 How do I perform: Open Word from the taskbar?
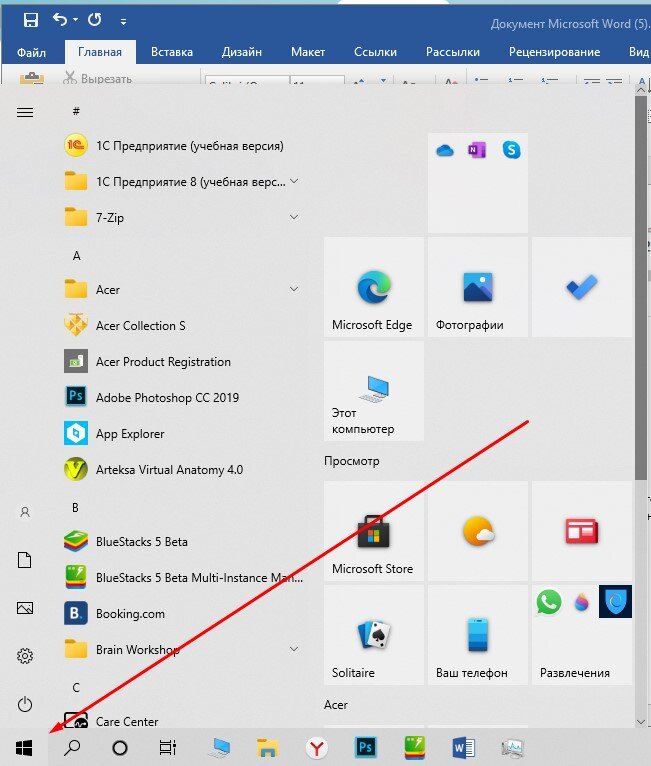click(x=463, y=748)
